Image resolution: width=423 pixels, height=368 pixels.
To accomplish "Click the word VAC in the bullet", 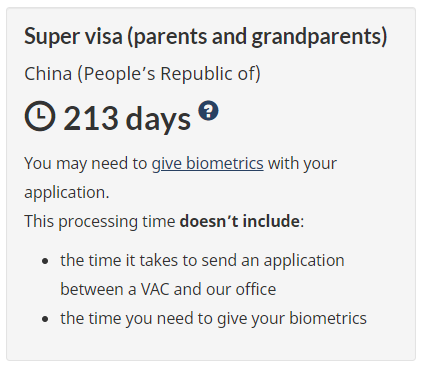I will [155, 289].
